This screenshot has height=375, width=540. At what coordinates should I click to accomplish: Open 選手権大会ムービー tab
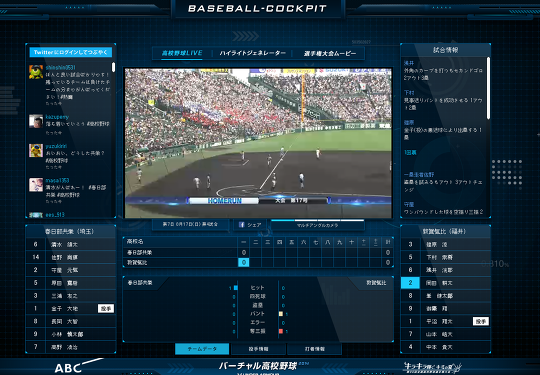click(x=330, y=53)
